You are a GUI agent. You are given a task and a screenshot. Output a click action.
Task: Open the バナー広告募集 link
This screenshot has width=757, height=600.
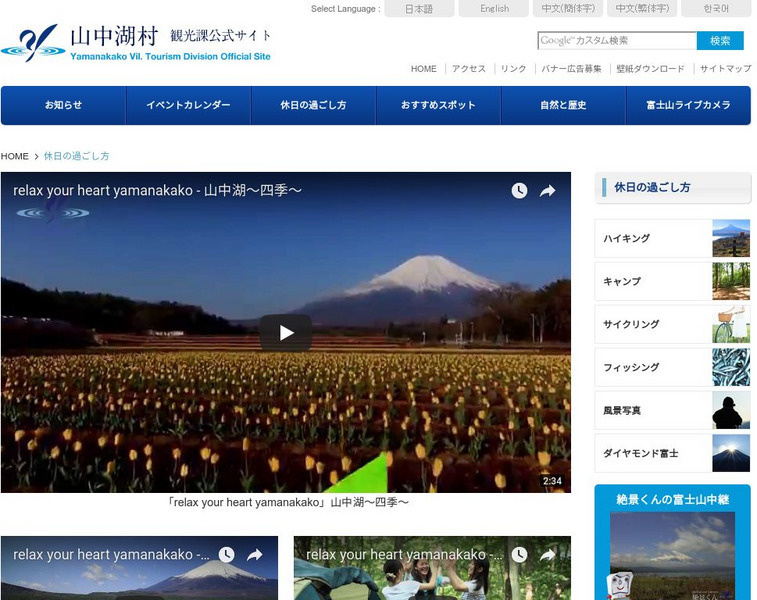[x=571, y=69]
